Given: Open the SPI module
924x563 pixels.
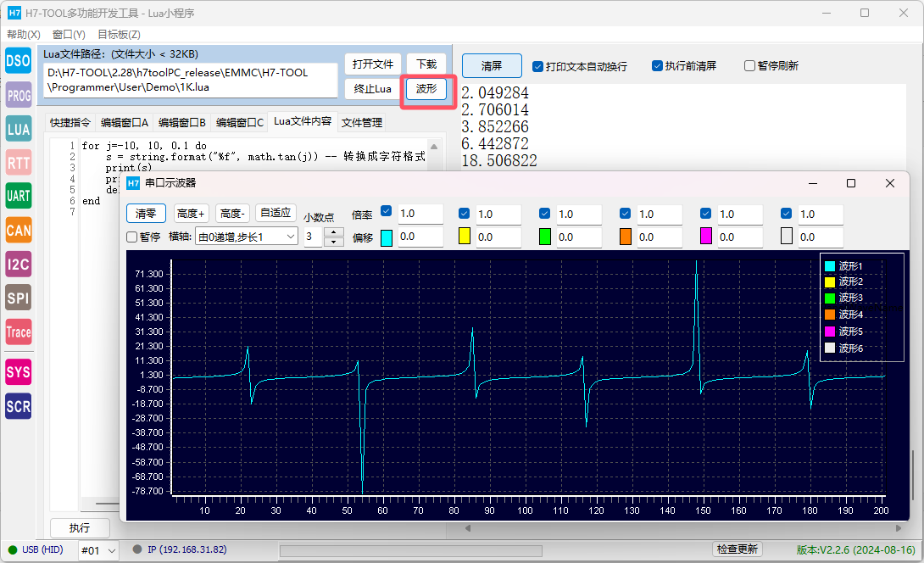Looking at the screenshot, I should pyautogui.click(x=19, y=298).
